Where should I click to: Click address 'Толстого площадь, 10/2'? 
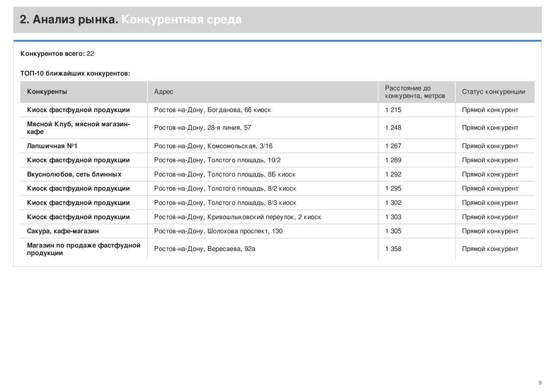pos(244,160)
